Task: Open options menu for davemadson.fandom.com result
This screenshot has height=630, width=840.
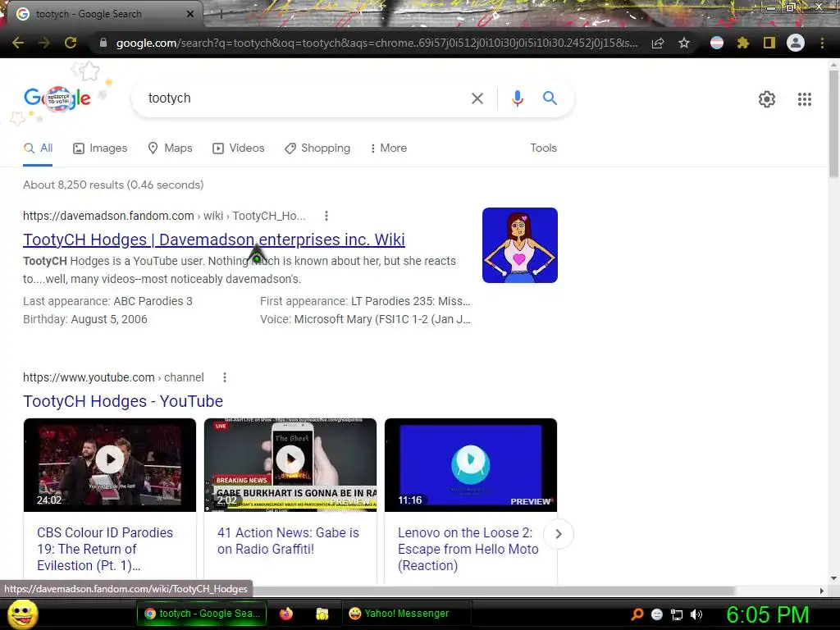Action: [x=326, y=216]
